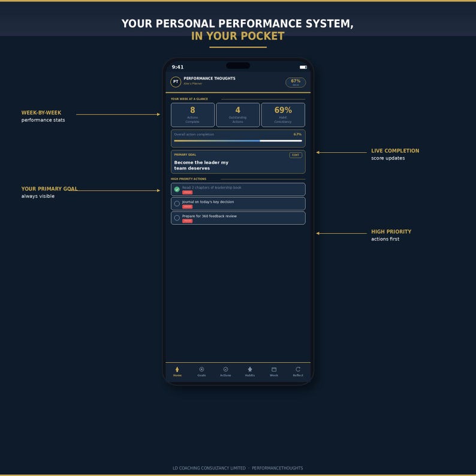The width and height of the screenshot is (476, 476).
Task: Tap the priority tag under Journal action
Action: coord(187,207)
